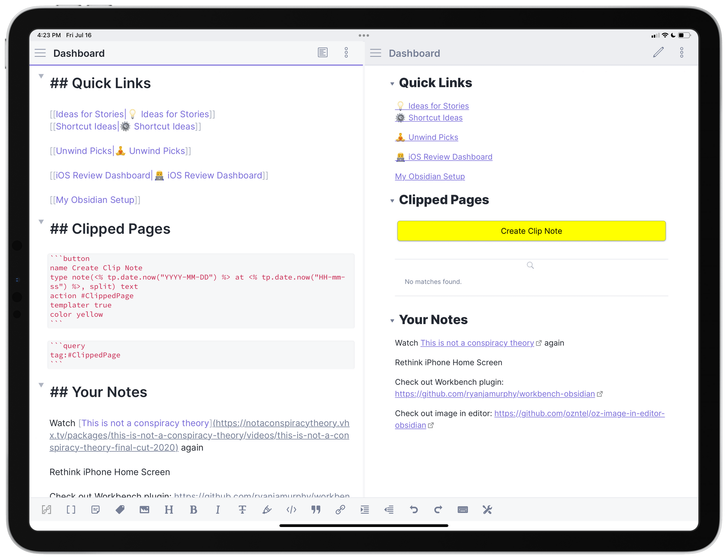Toggle the three-dot menu on right panel
Screen dimensions: 728x560
[x=681, y=54]
